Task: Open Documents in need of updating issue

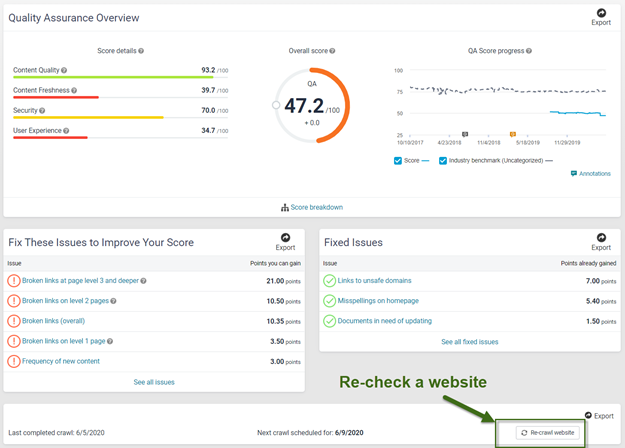Action: click(385, 321)
